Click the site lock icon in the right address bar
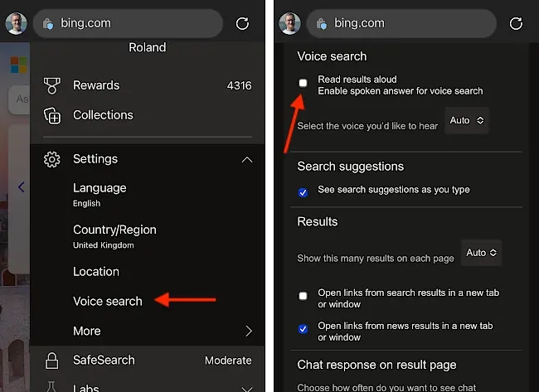539x392 pixels. 322,24
